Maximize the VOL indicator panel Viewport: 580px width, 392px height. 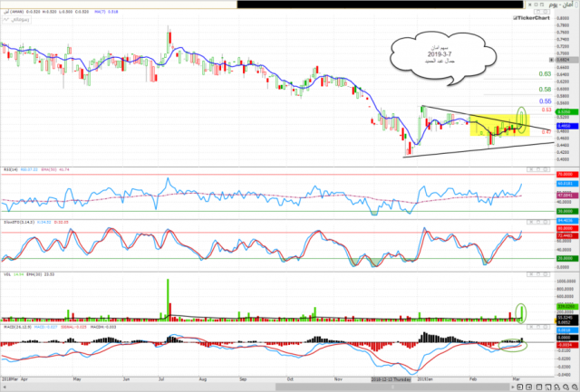538,274
